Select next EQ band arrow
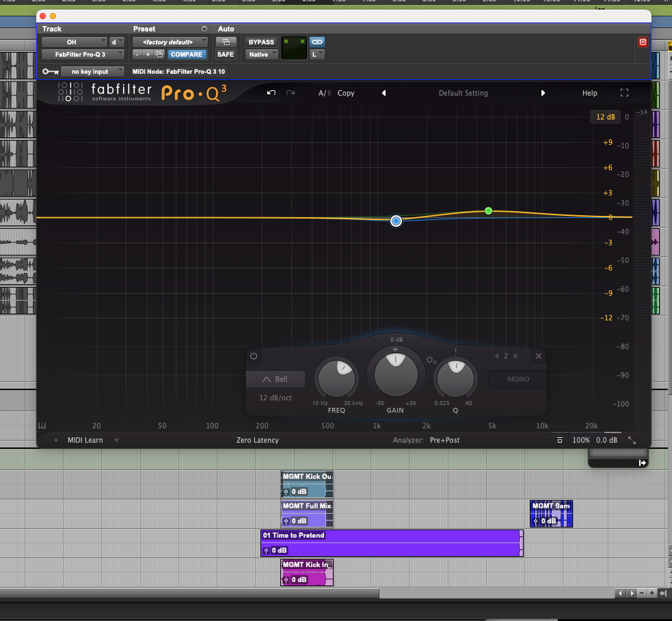Viewport: 672px width, 621px height. click(x=515, y=356)
